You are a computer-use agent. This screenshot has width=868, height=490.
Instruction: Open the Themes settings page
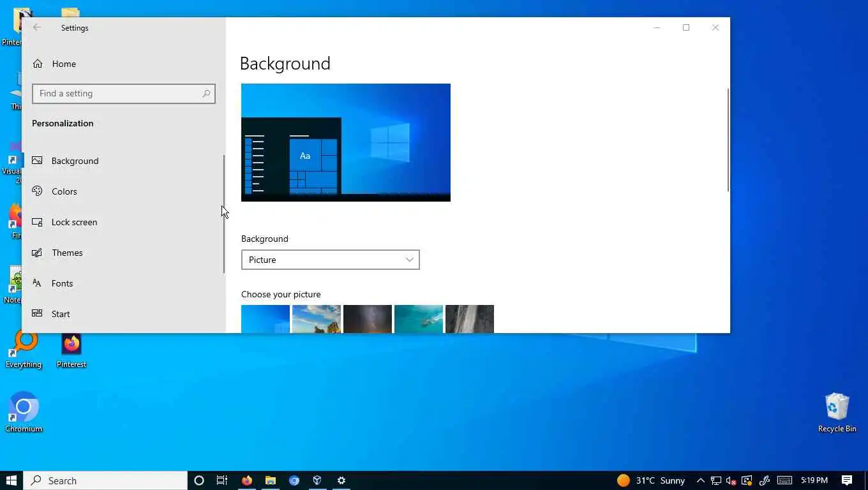click(123, 253)
